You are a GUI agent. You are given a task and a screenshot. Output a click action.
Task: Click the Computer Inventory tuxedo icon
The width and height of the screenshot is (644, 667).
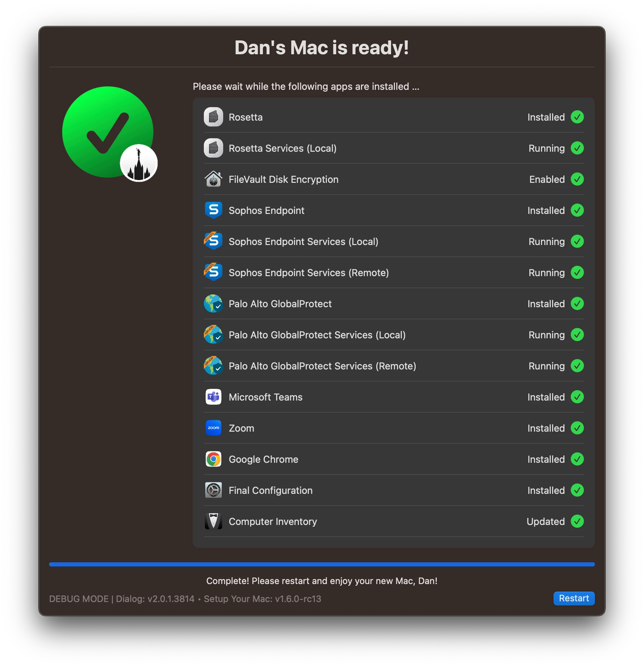[x=213, y=521]
